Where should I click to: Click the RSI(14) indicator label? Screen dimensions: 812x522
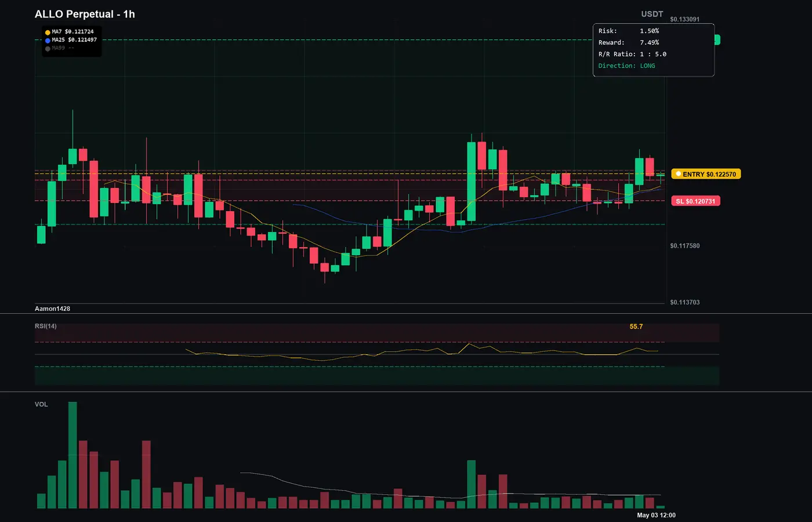coord(46,326)
